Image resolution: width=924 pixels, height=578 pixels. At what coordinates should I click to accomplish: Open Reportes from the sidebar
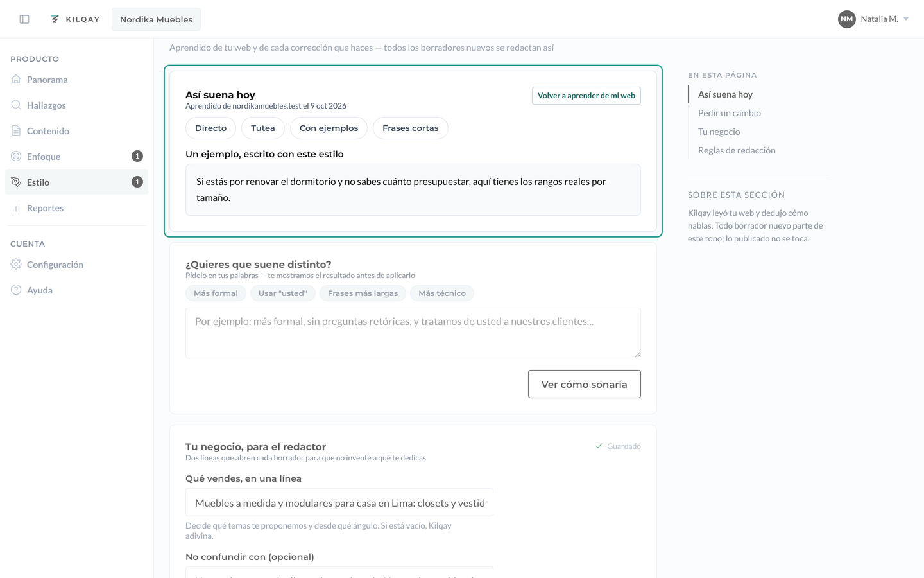click(x=76, y=208)
